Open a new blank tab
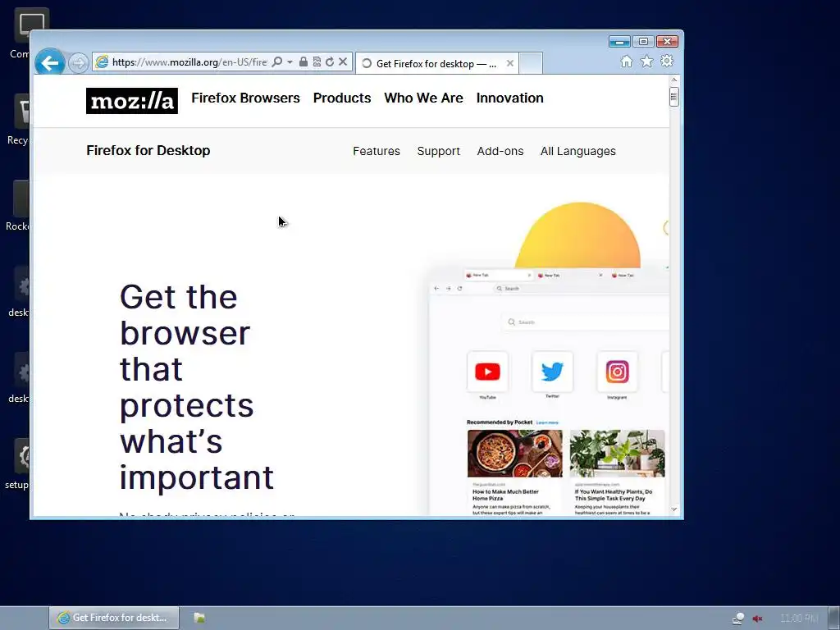840x630 pixels. (x=531, y=64)
